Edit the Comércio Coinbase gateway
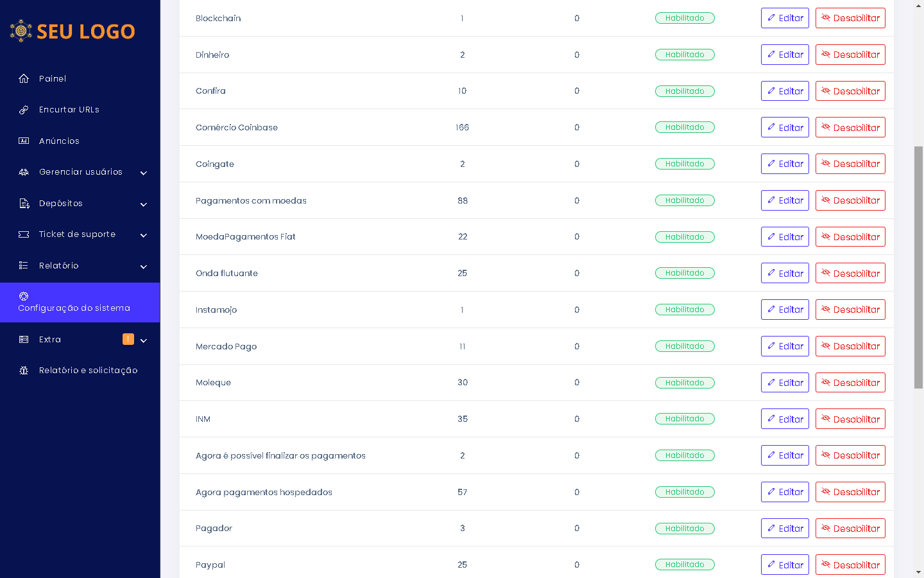 pyautogui.click(x=785, y=127)
